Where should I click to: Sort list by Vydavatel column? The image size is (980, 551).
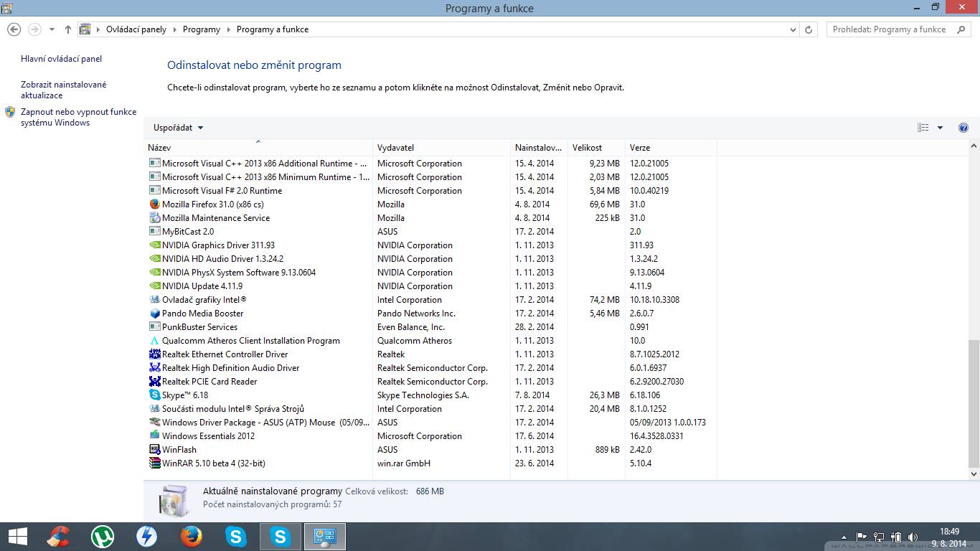(x=441, y=148)
